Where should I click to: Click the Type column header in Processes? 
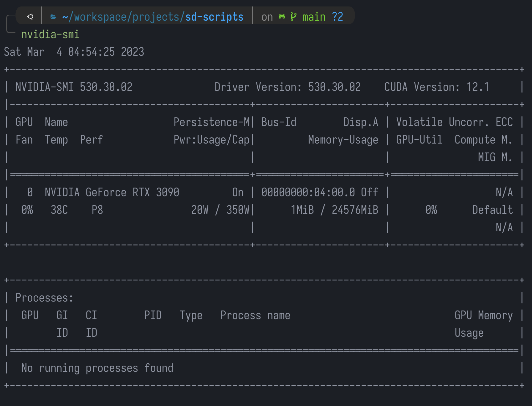pos(191,315)
